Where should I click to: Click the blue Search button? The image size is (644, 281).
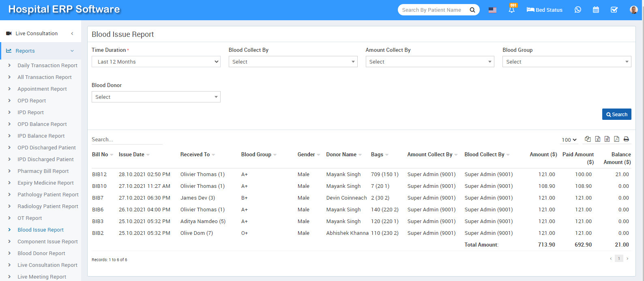click(616, 114)
